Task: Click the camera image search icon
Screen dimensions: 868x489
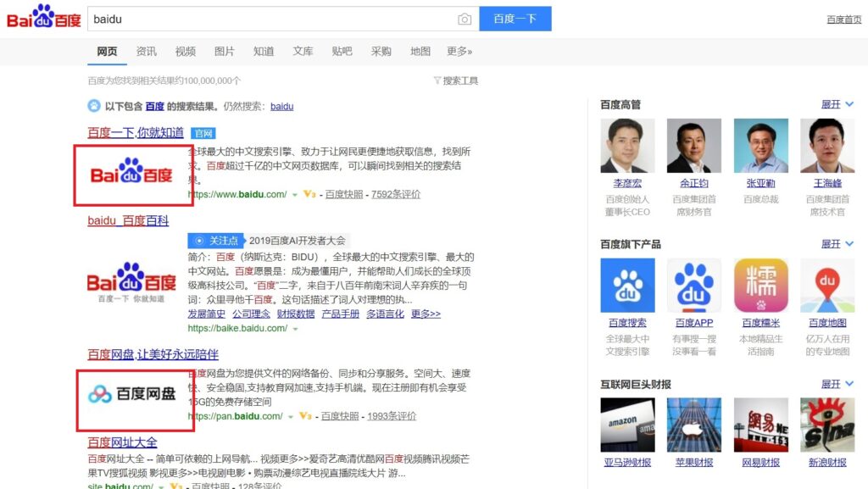Action: [465, 19]
